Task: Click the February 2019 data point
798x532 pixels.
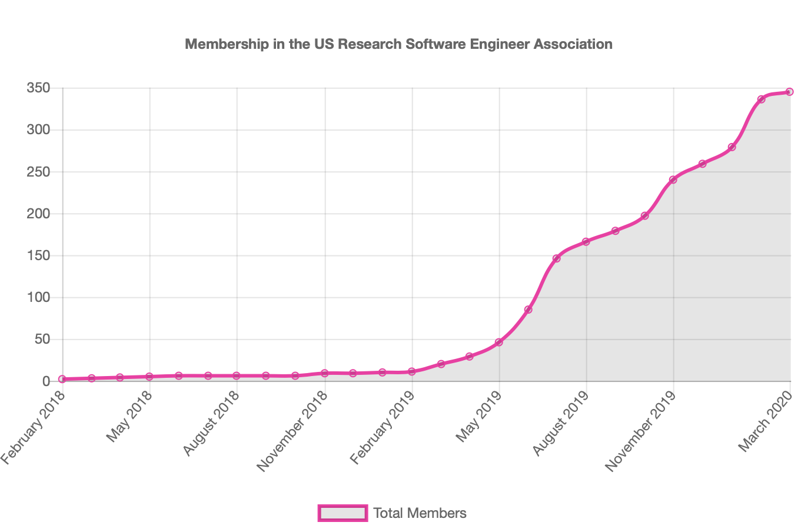Action: tap(412, 371)
